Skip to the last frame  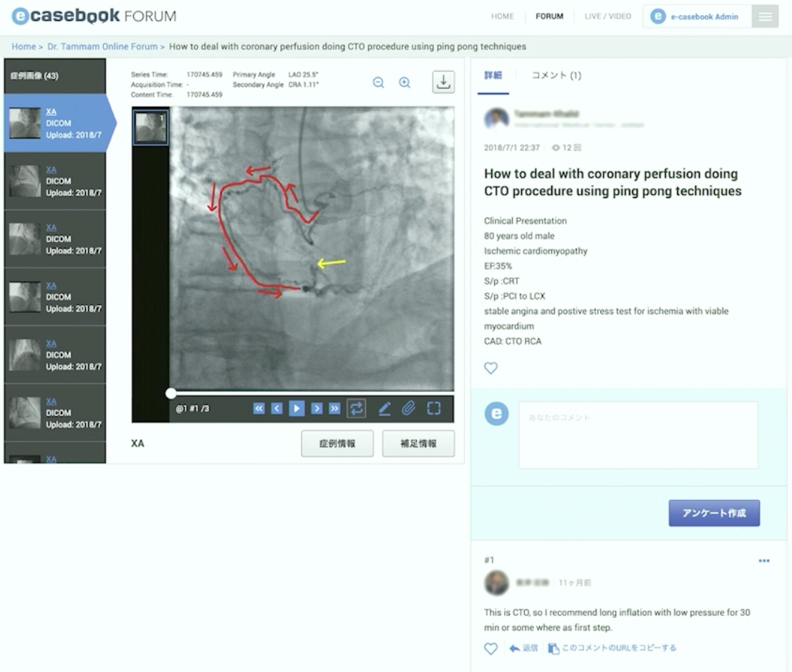pos(334,408)
